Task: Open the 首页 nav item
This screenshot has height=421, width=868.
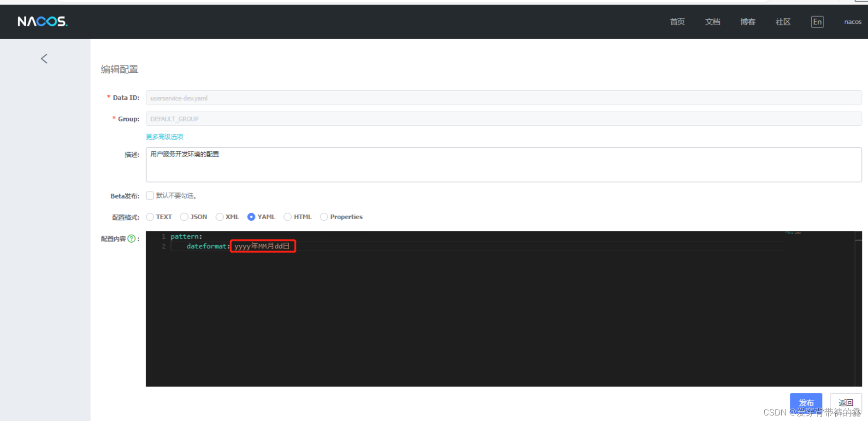Action: pyautogui.click(x=677, y=22)
